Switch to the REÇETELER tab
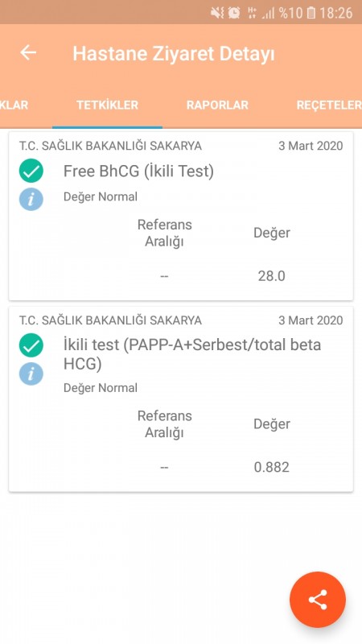This screenshot has width=362, height=644. [329, 105]
